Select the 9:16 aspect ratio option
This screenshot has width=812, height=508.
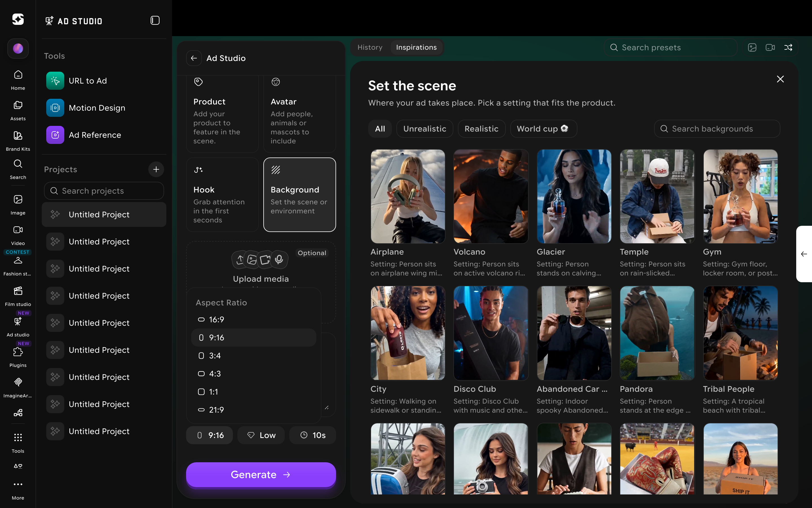point(254,338)
